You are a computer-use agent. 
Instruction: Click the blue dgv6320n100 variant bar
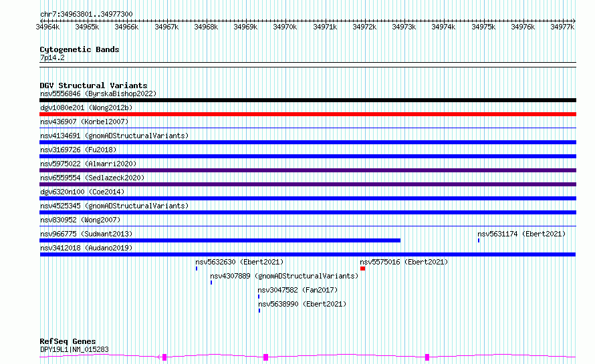click(x=308, y=198)
